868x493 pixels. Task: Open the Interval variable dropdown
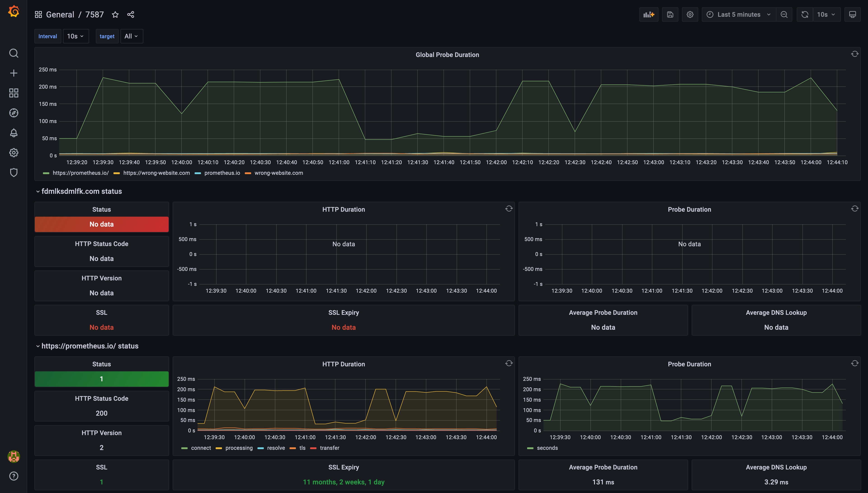[75, 36]
